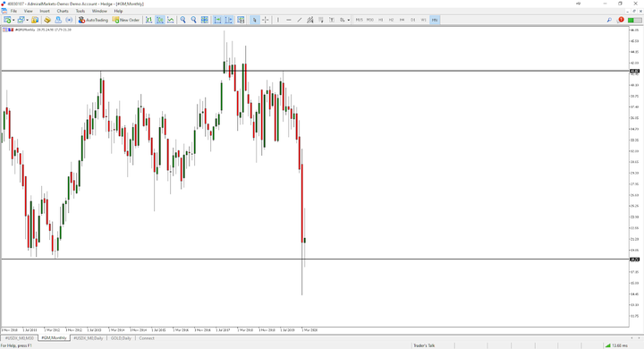Open the View menu

click(28, 11)
